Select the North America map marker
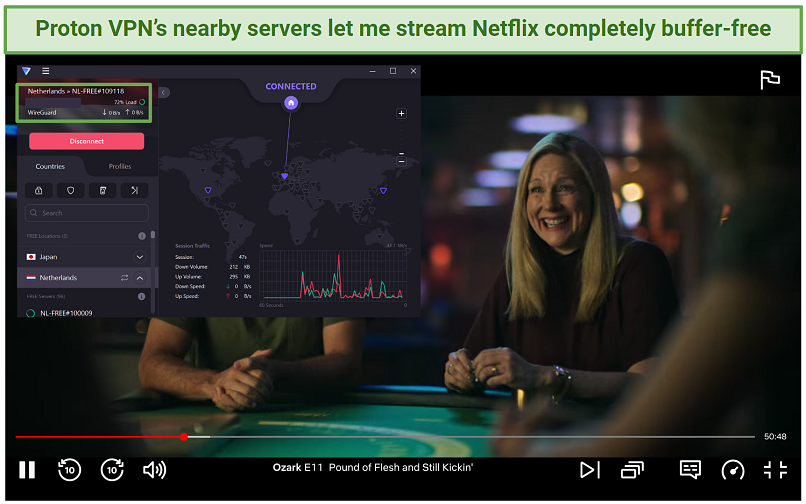This screenshot has height=504, width=806. 208,190
